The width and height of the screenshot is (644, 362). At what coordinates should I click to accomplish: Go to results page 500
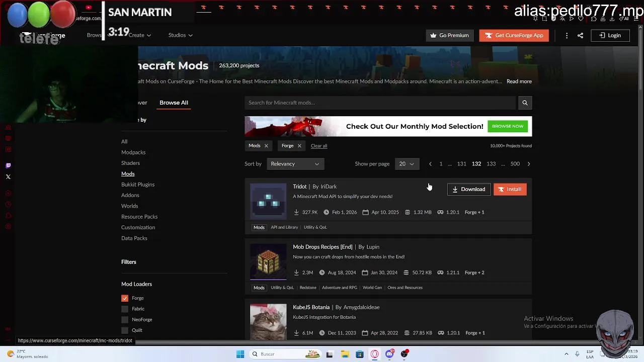515,164
